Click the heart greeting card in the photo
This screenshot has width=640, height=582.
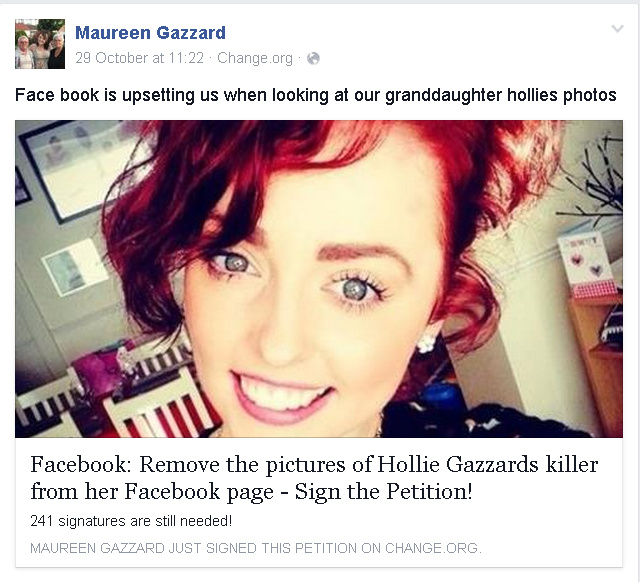587,264
